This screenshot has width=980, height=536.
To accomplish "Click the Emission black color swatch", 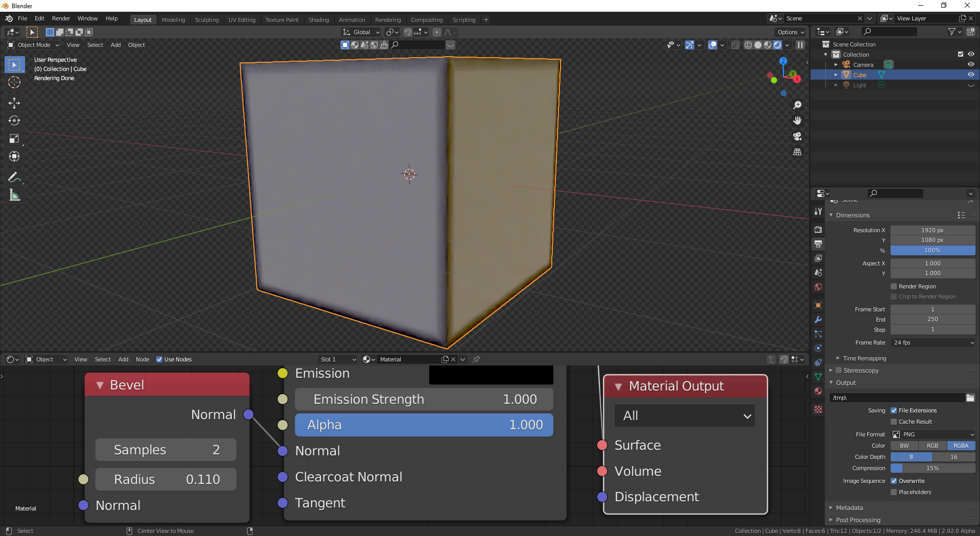I will [491, 375].
